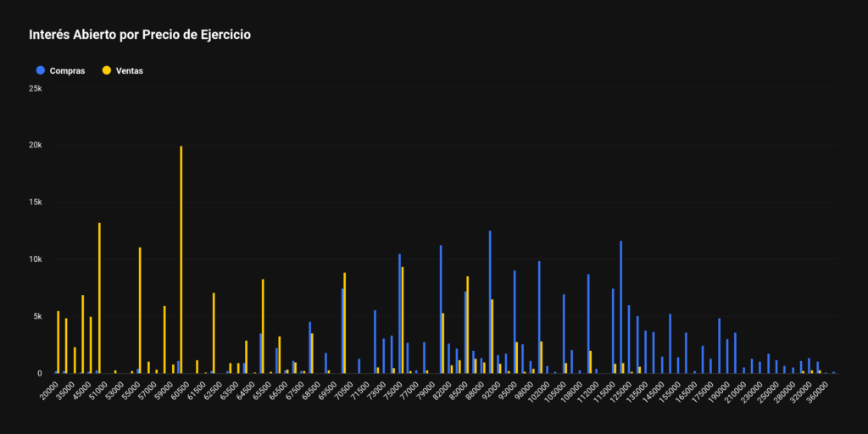Click the yellow Ventas legend dot
The image size is (868, 434).
pyautogui.click(x=107, y=71)
